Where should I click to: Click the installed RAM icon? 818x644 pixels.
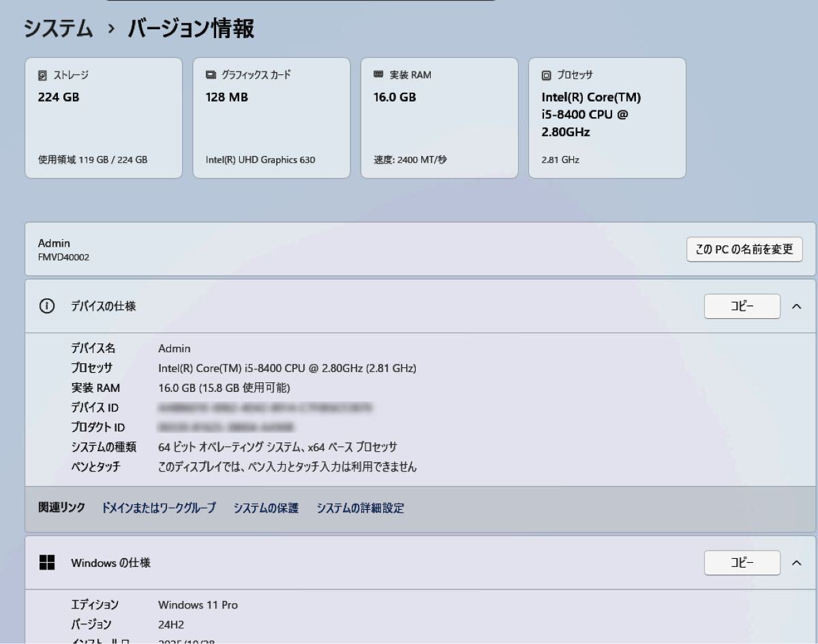pos(378,75)
